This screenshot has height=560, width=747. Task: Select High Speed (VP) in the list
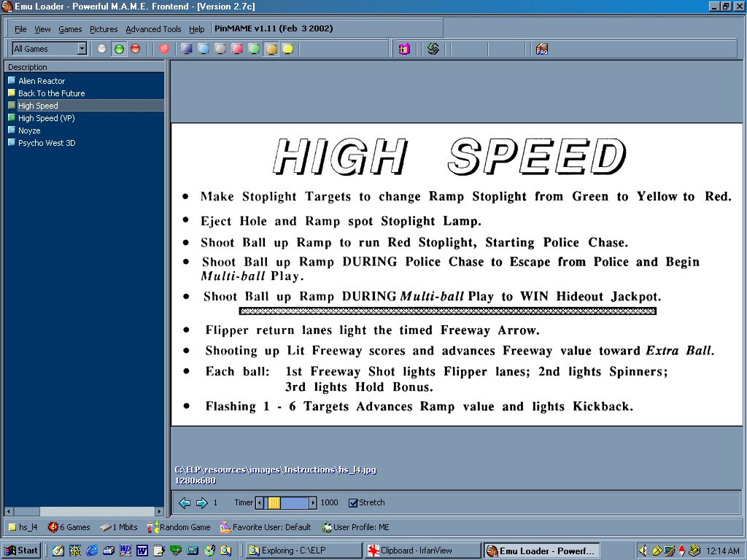(x=46, y=118)
